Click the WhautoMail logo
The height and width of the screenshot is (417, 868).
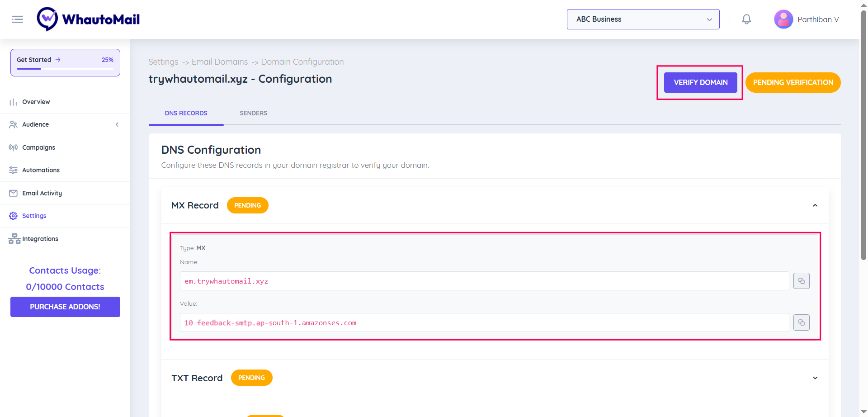click(x=88, y=19)
